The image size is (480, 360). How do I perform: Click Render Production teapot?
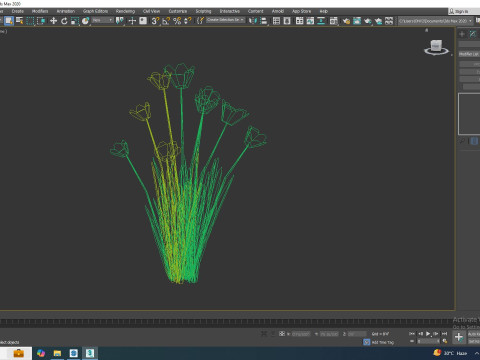[367, 21]
